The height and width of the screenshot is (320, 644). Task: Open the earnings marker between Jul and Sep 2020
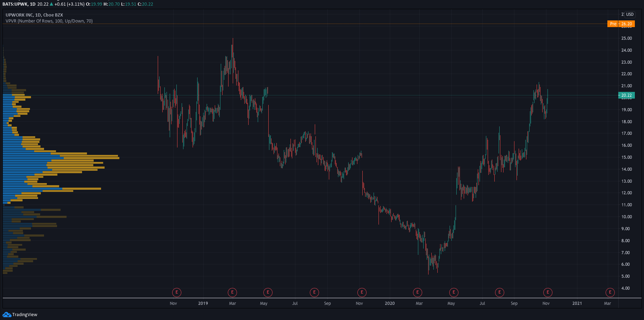tap(499, 292)
